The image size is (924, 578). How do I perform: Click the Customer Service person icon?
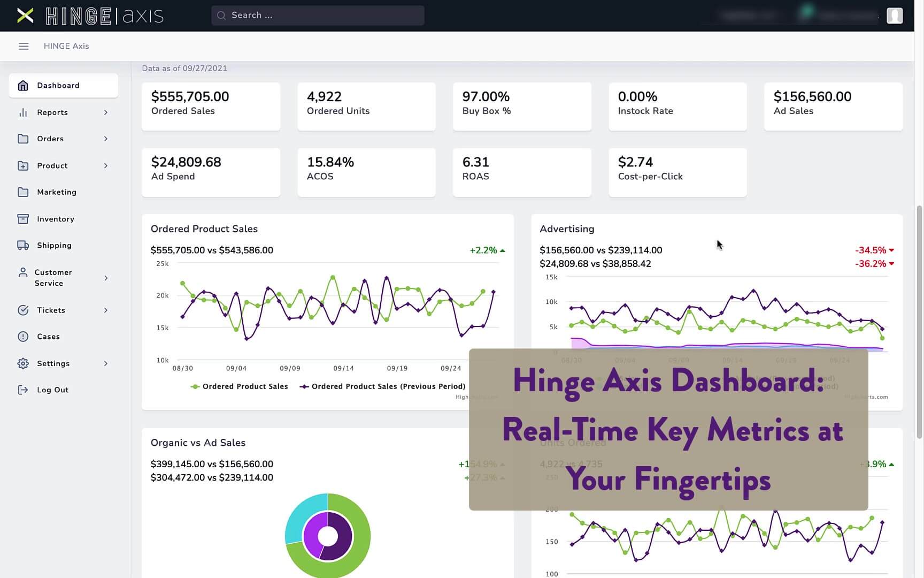[22, 272]
